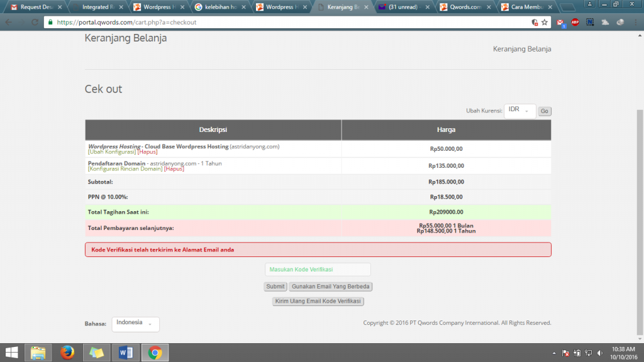This screenshot has width=644, height=362.
Task: Click Gunakan Email Yang Berbeda button
Action: [331, 287]
